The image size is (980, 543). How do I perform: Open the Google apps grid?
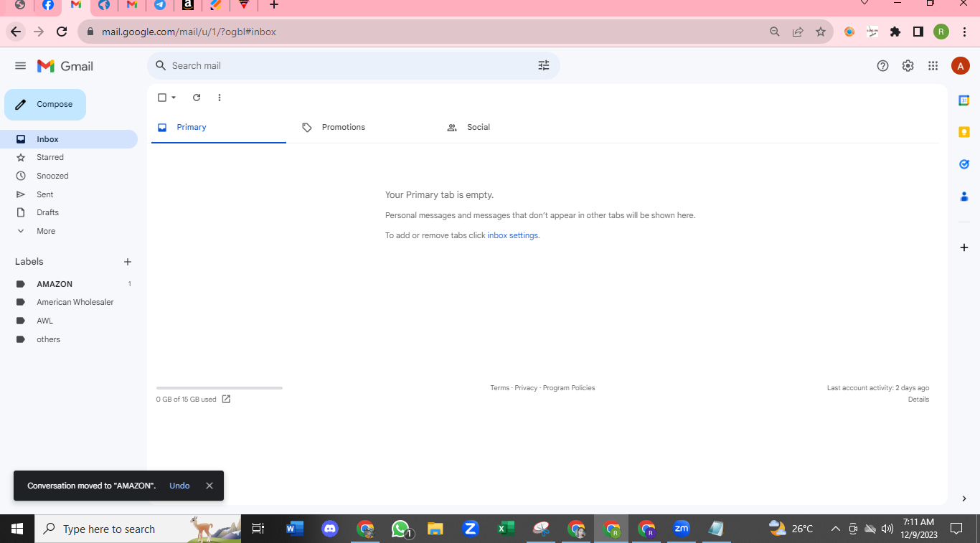933,66
